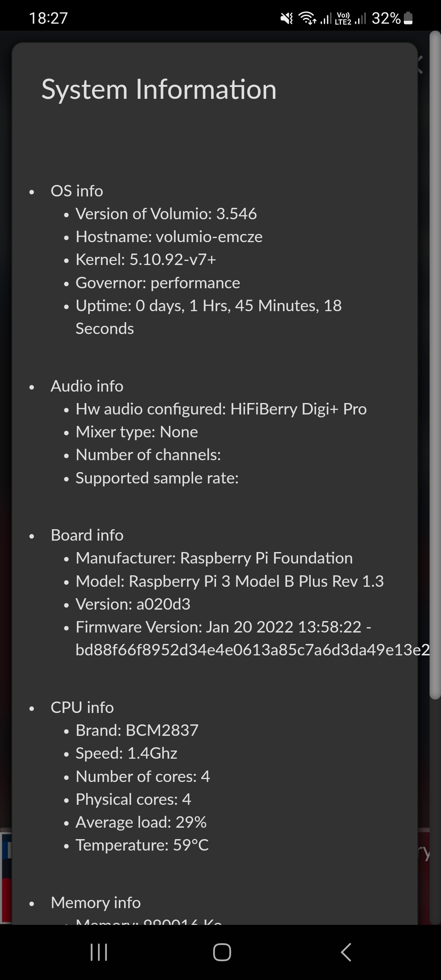Tap the Kernel version entry

click(145, 260)
